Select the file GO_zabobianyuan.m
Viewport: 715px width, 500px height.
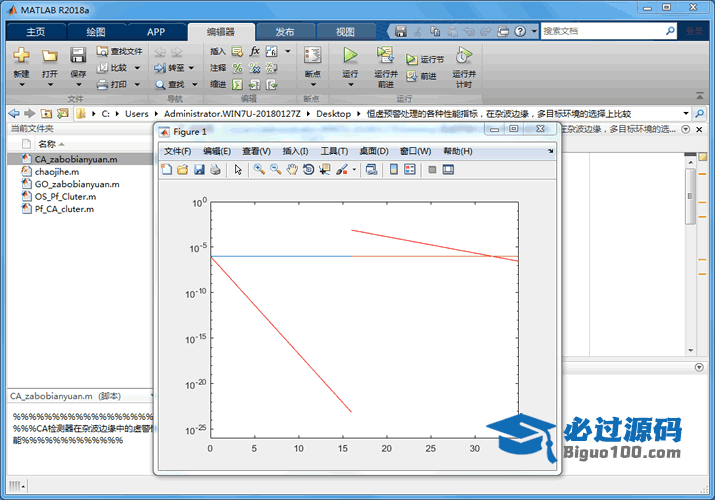(77, 184)
